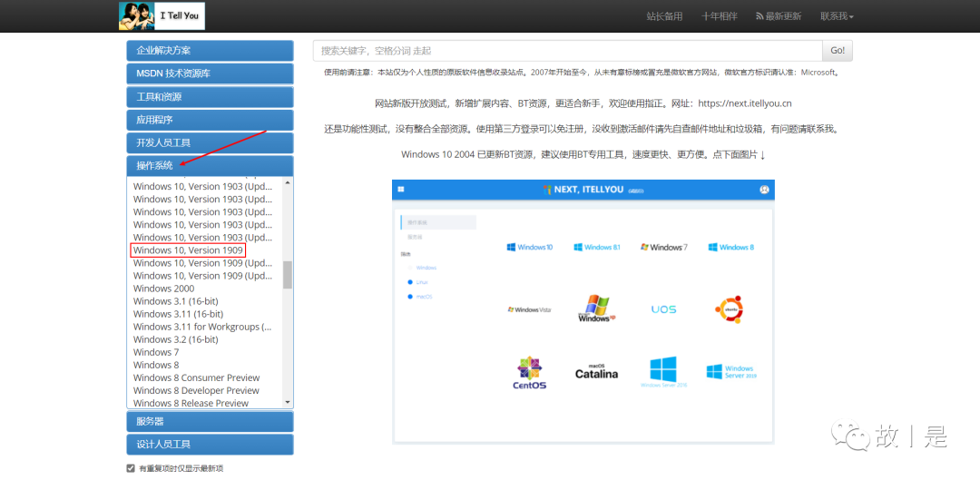980x480 pixels.
Task: Click the OS list scrollbar down arrow
Action: (288, 403)
